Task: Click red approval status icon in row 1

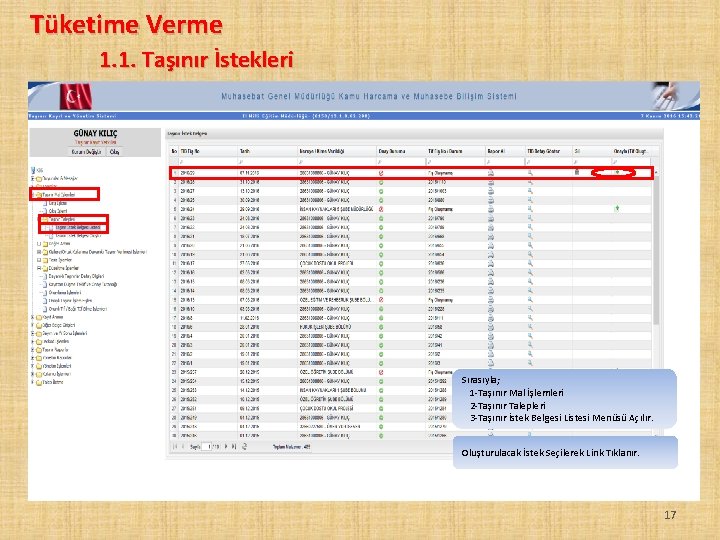Action: pyautogui.click(x=381, y=173)
